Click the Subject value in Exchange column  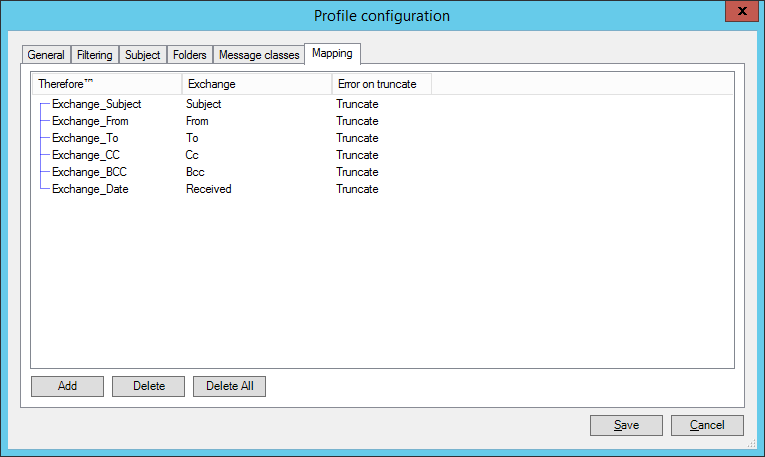tap(203, 104)
